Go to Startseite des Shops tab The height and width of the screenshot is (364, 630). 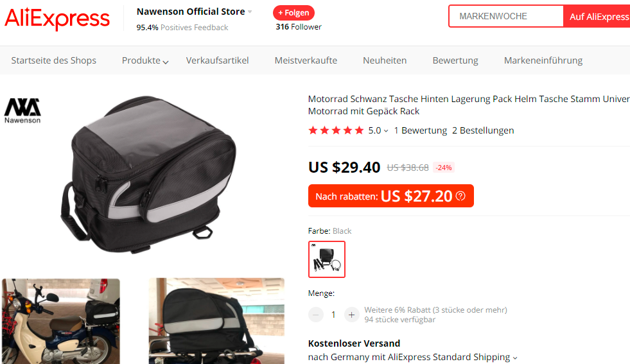(53, 60)
